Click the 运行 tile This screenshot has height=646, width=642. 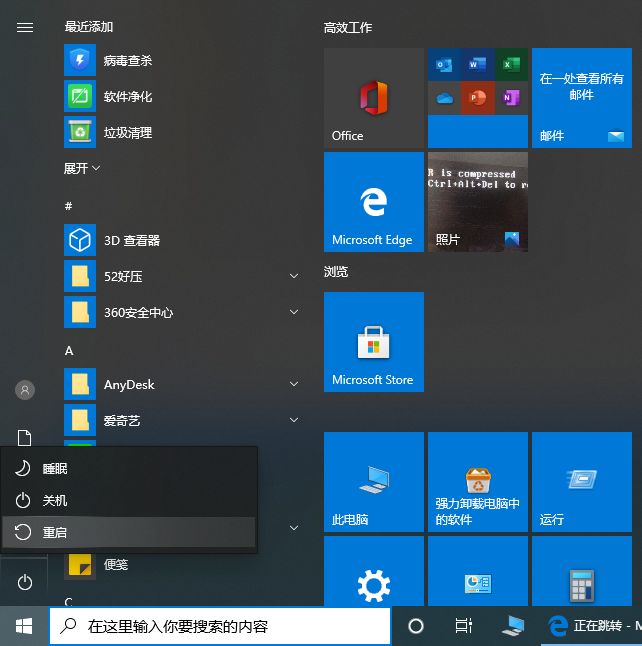point(581,482)
